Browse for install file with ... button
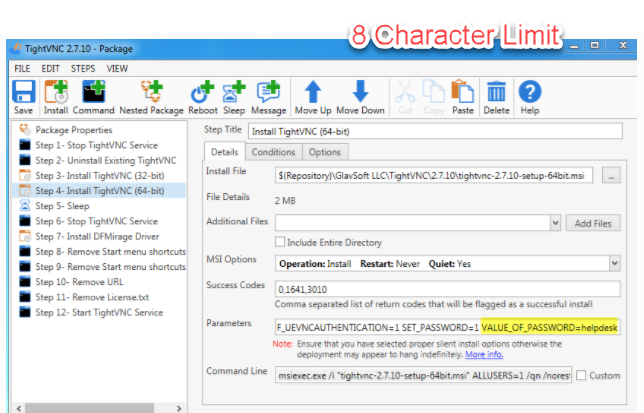644x413 pixels. point(611,176)
